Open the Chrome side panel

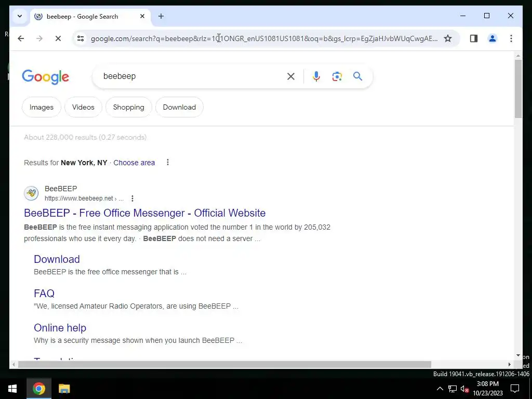click(x=474, y=38)
